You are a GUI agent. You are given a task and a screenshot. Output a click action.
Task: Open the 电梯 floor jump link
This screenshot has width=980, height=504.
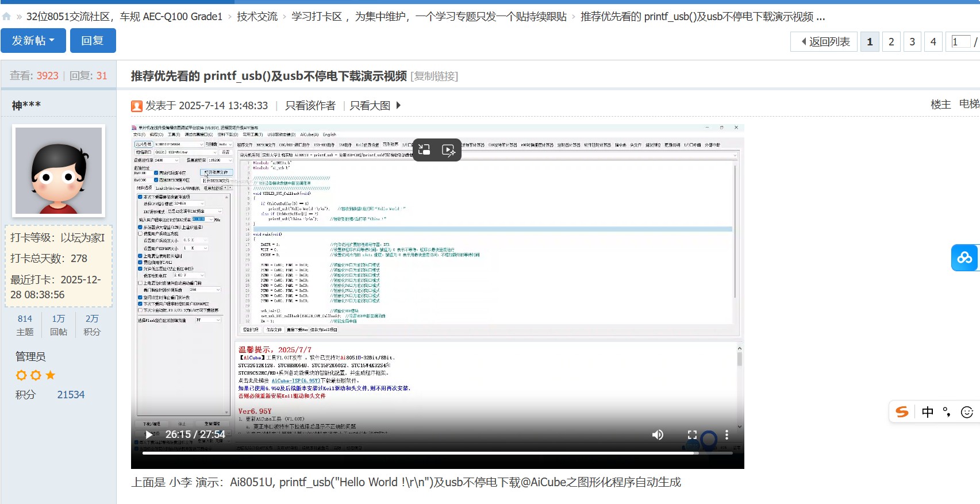click(969, 104)
